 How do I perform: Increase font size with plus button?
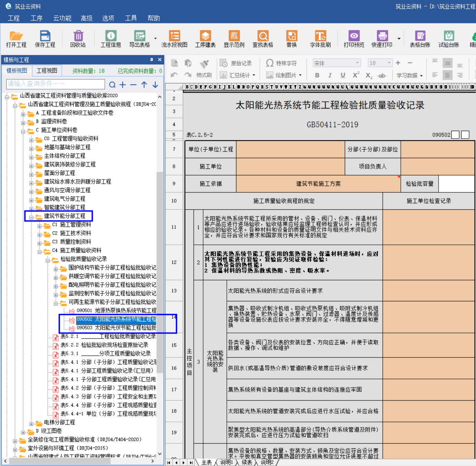click(x=398, y=63)
